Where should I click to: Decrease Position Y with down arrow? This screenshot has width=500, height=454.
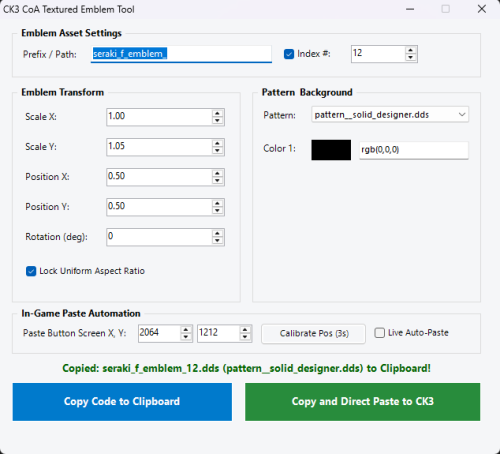click(217, 211)
